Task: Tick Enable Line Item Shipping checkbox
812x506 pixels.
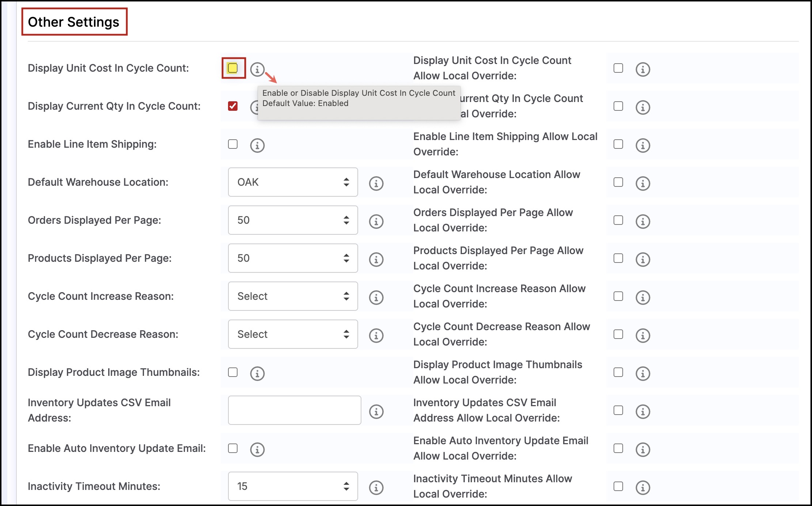Action: click(x=233, y=144)
